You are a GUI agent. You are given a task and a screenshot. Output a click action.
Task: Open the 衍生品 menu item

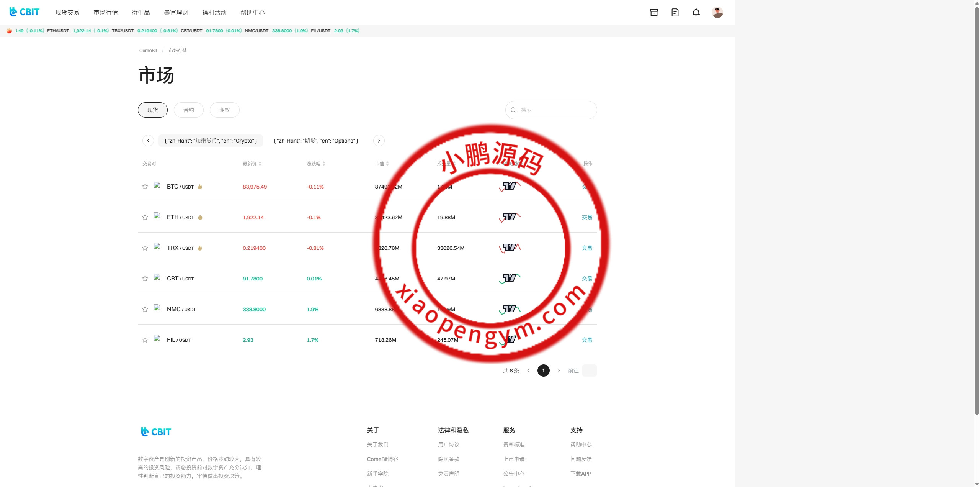point(141,12)
